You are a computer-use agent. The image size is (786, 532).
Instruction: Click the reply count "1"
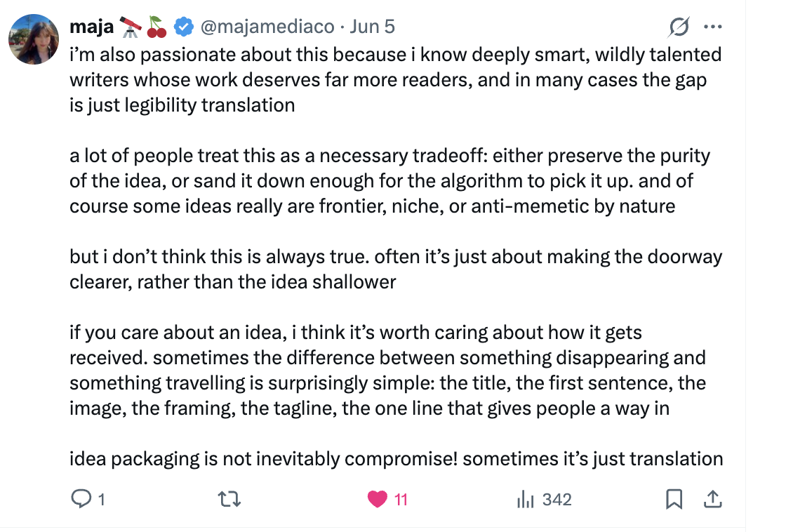pyautogui.click(x=101, y=500)
